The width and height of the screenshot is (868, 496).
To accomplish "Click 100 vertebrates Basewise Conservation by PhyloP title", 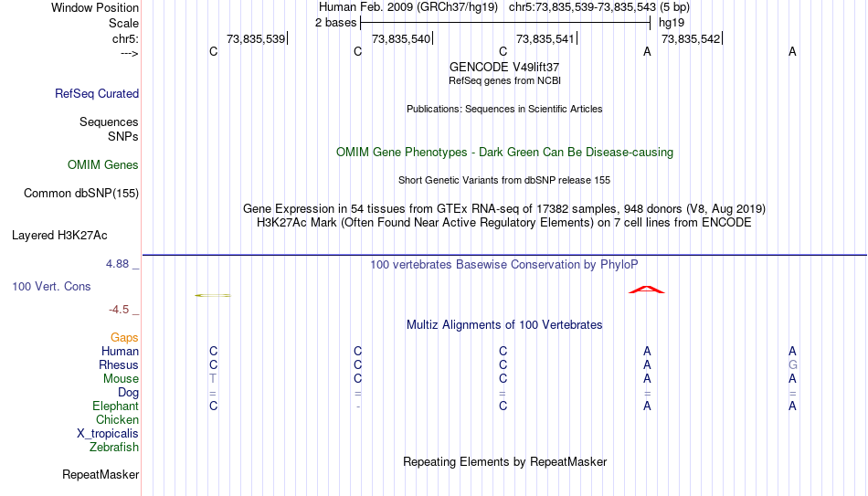I will (x=504, y=265).
